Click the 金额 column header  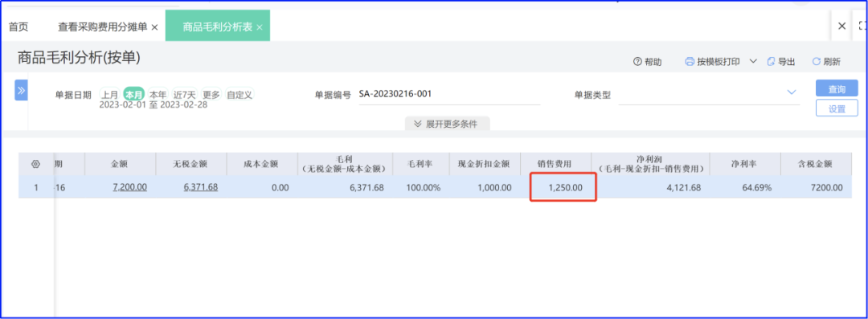point(120,164)
